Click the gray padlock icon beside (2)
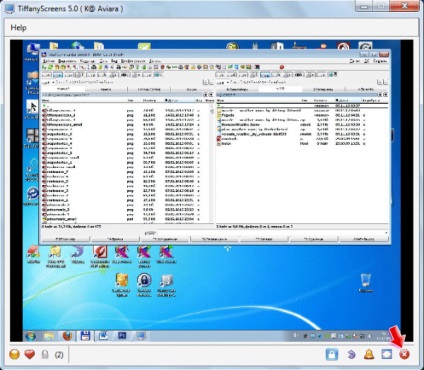Viewport: 424px width, 370px height. [45, 354]
